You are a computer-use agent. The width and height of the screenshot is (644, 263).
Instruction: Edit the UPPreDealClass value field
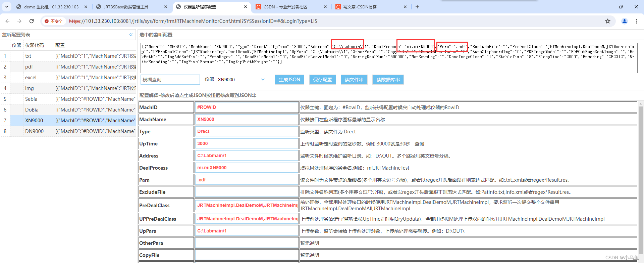pos(247,219)
